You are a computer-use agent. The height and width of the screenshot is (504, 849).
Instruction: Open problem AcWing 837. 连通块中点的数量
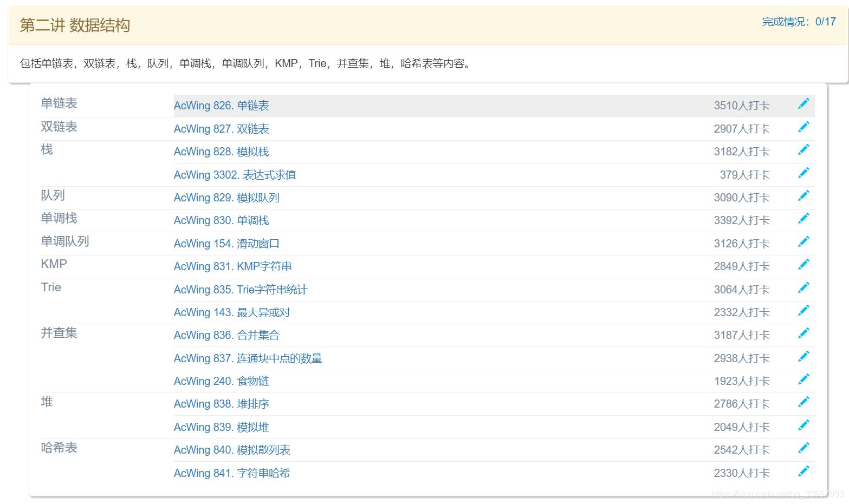(x=248, y=358)
